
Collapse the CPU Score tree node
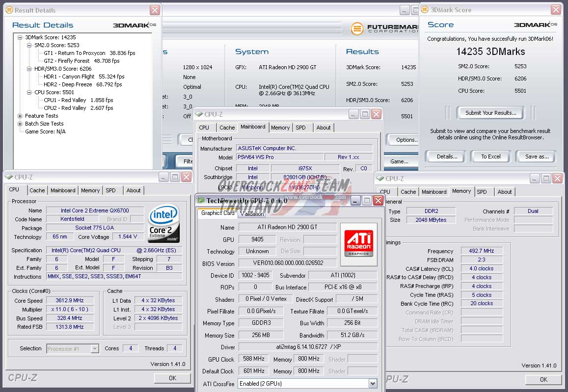[x=29, y=92]
